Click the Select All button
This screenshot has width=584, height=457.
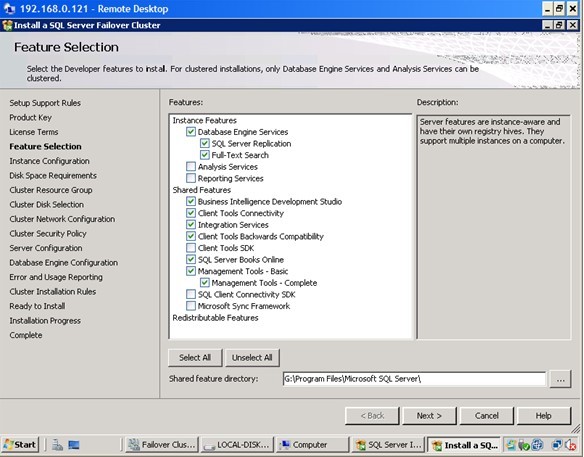click(x=195, y=358)
